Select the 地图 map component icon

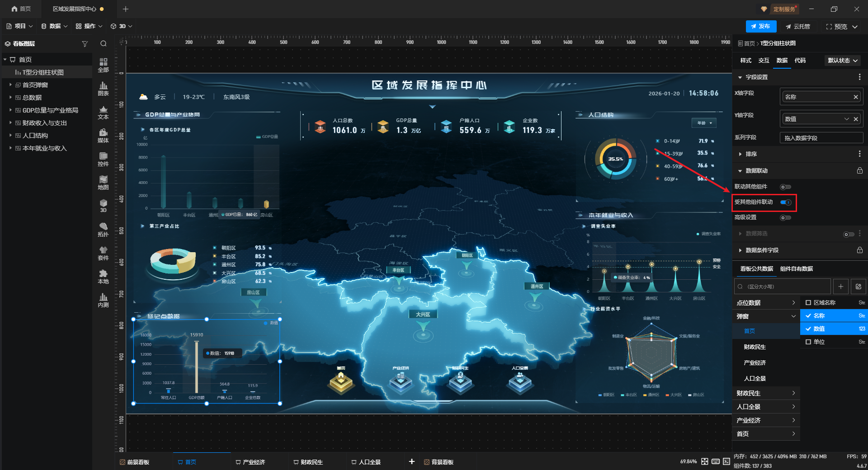(103, 182)
